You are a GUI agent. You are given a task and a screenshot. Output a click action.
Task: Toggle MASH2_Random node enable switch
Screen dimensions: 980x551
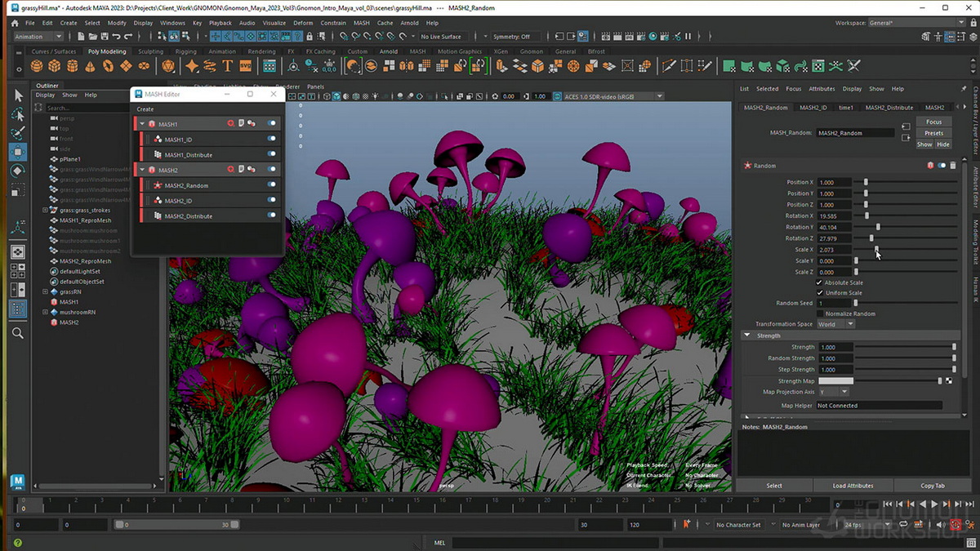[x=272, y=185]
